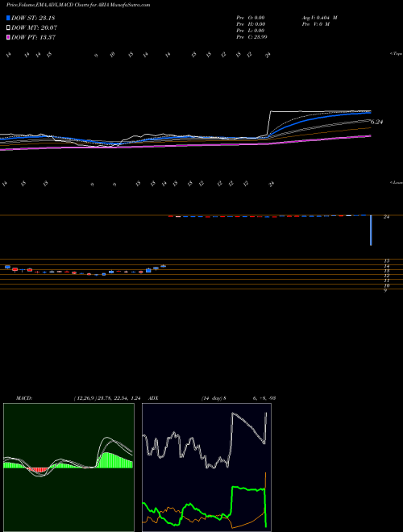Click the white DOW MT legend swatch
The image size is (403, 532).
[x=8, y=28]
